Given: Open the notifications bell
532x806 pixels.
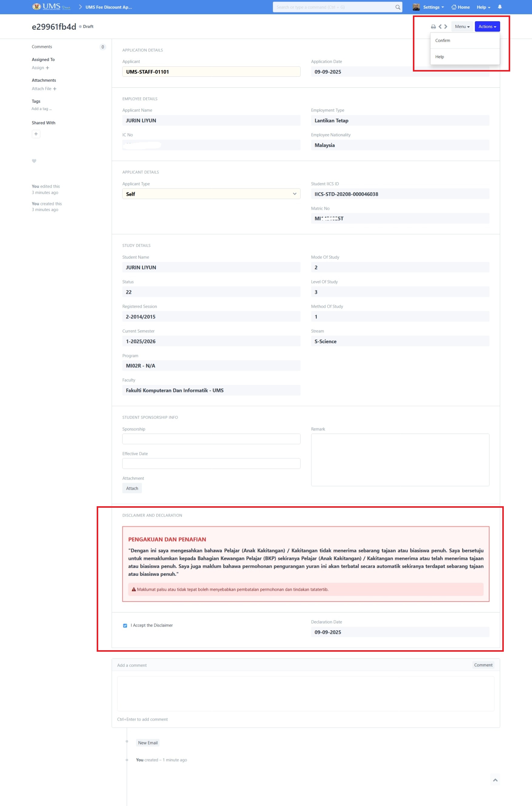Looking at the screenshot, I should [500, 7].
